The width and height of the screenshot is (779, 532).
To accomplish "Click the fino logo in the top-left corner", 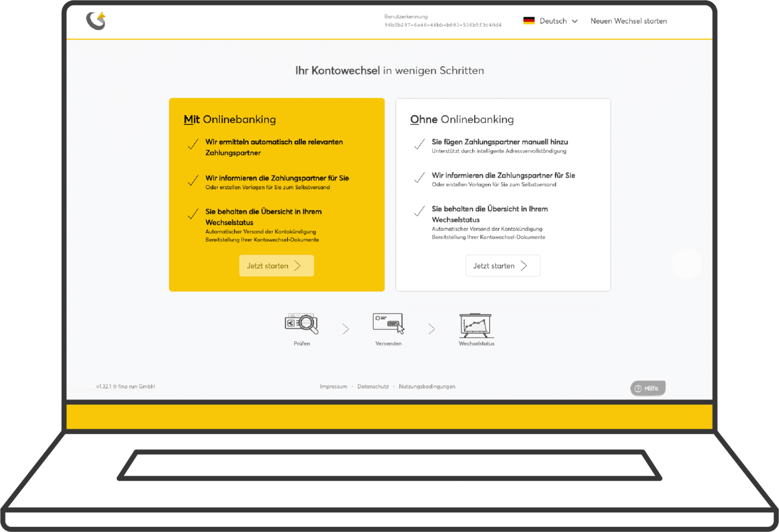I will click(95, 21).
